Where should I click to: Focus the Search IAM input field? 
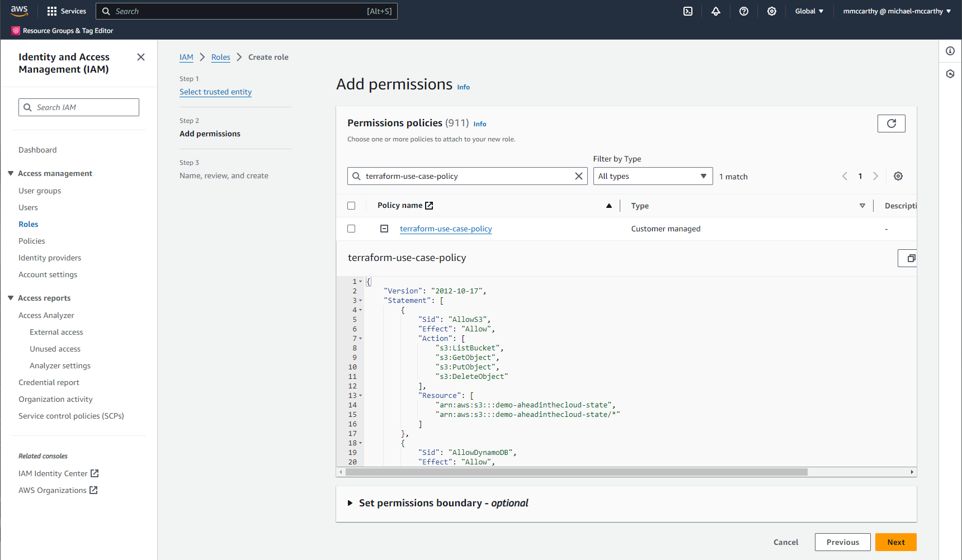point(79,107)
